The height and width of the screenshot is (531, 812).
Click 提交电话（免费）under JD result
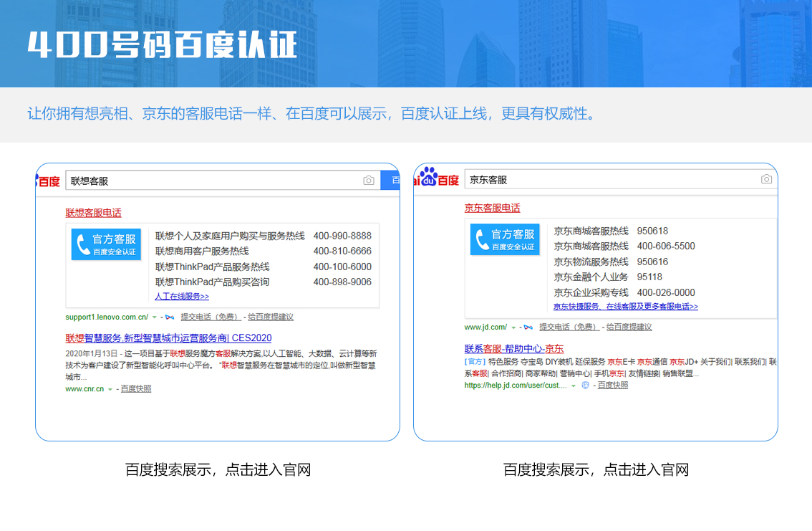point(570,327)
